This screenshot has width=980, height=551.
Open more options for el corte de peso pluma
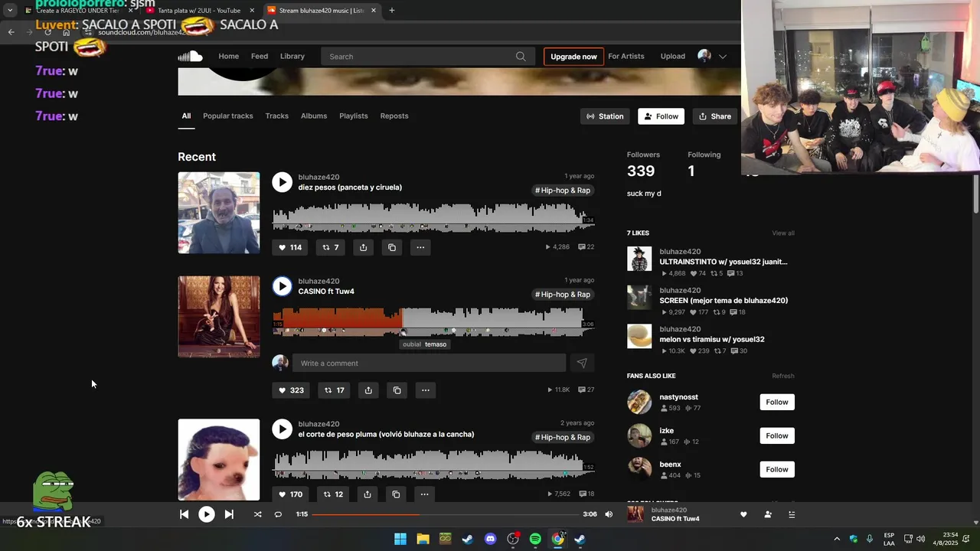click(424, 494)
